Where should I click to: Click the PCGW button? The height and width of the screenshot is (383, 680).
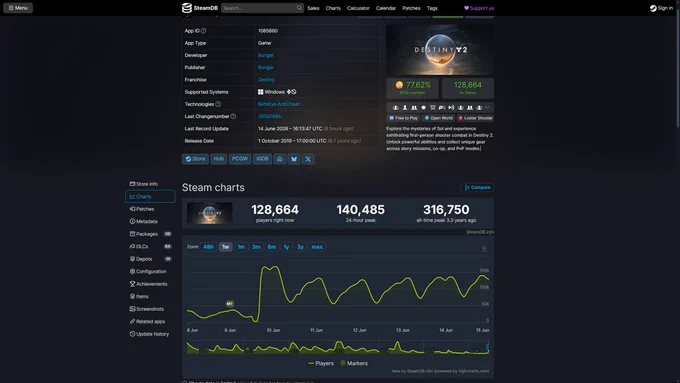[240, 159]
